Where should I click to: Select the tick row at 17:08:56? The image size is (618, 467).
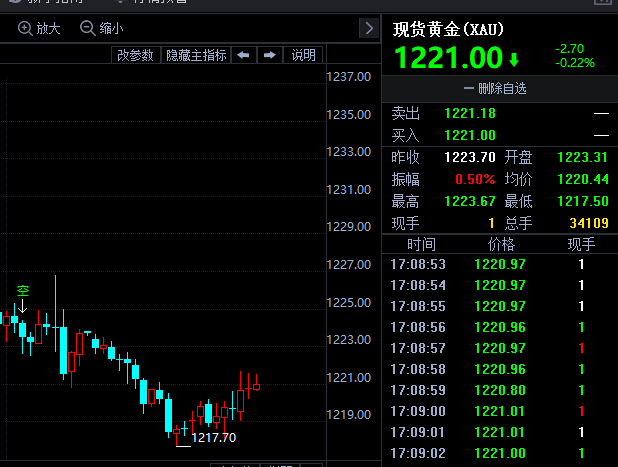point(500,327)
